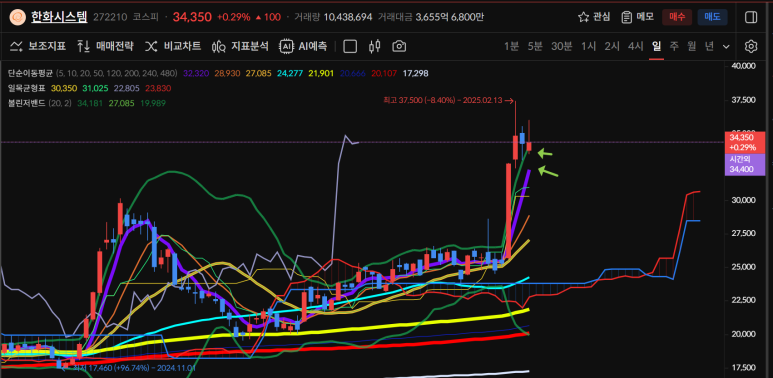Click the 31,025 Ichimoku value
The width and height of the screenshot is (773, 378).
point(95,88)
